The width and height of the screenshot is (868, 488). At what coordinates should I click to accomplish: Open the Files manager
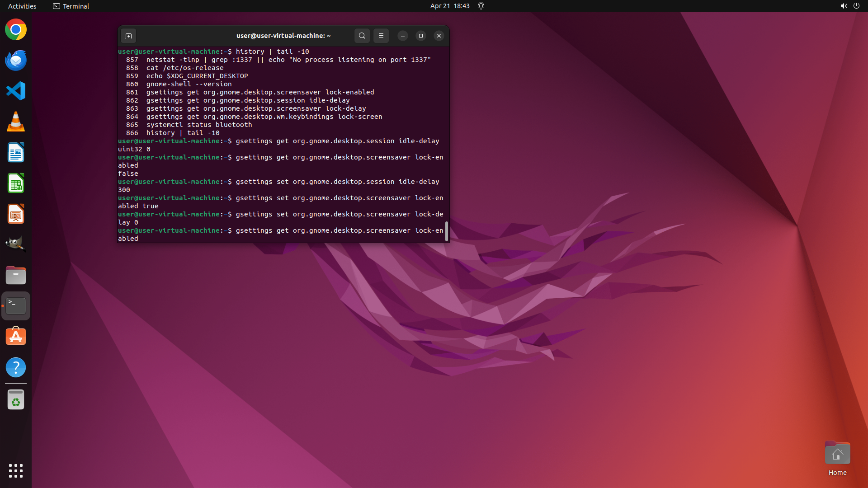[16, 275]
